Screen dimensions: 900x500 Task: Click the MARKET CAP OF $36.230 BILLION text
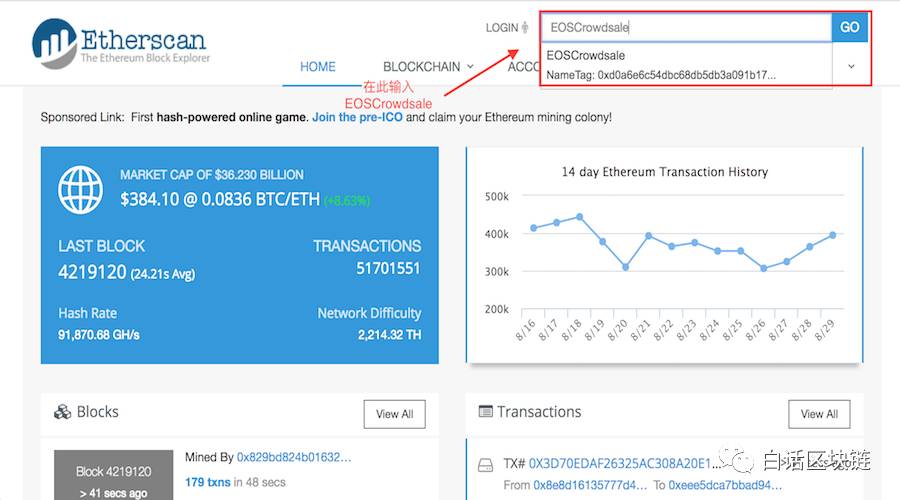pos(212,175)
